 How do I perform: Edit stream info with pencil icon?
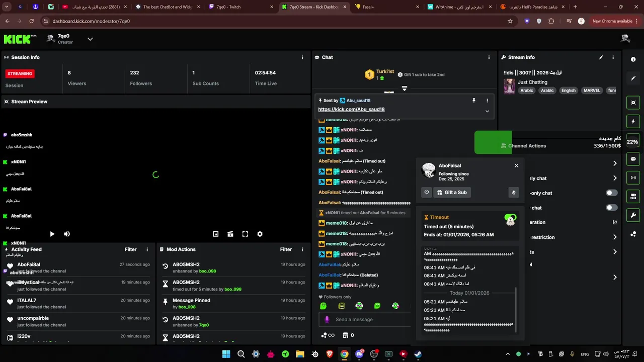(x=601, y=57)
